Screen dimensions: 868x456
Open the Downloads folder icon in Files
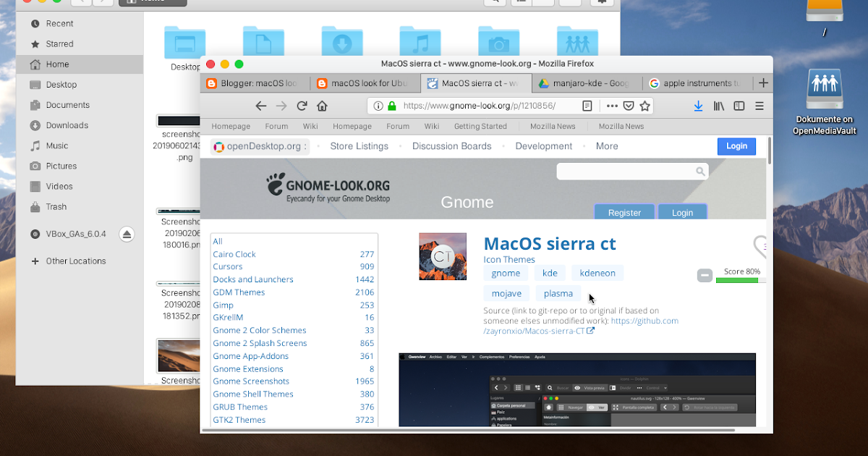coord(342,42)
